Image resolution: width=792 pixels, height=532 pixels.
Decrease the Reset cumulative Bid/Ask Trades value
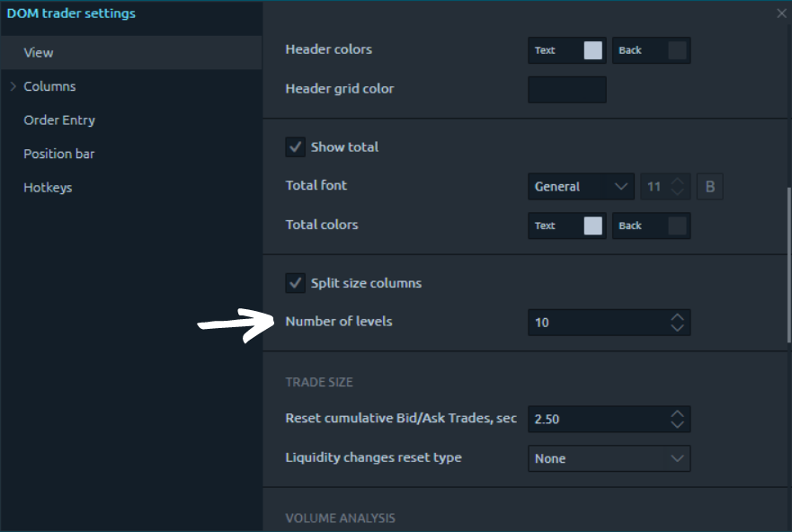(x=677, y=423)
